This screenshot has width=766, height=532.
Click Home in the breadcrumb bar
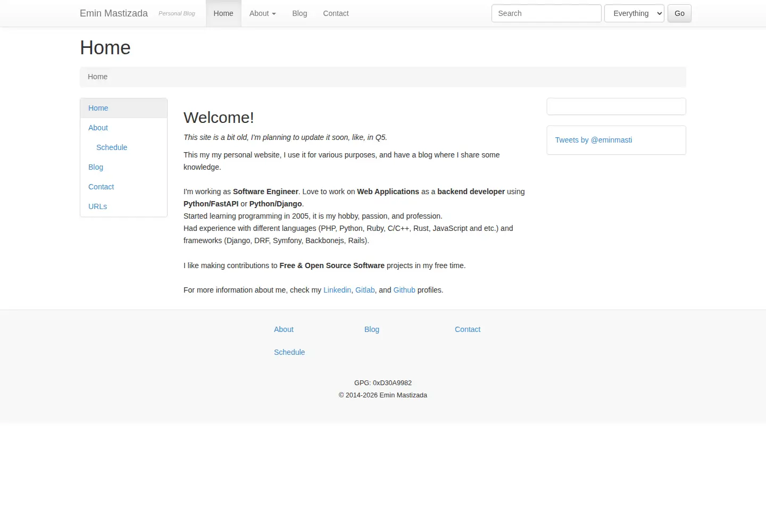(97, 77)
